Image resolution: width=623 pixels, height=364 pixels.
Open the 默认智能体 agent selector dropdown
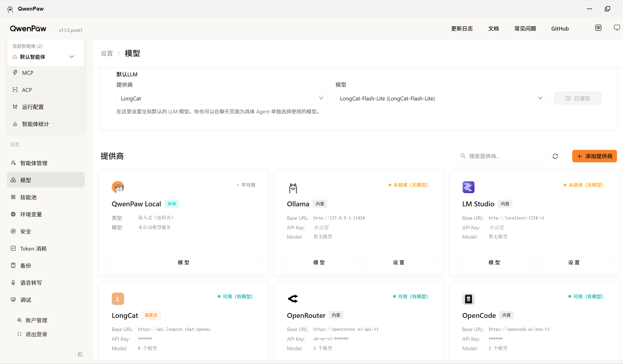[x=46, y=57]
